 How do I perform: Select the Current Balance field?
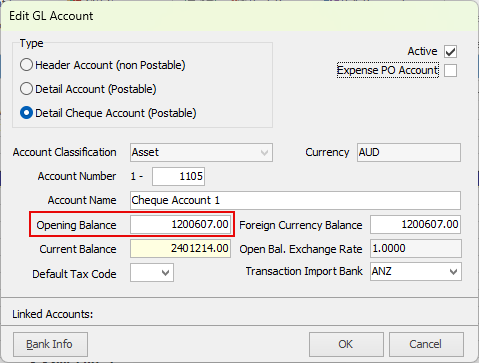[x=180, y=249]
